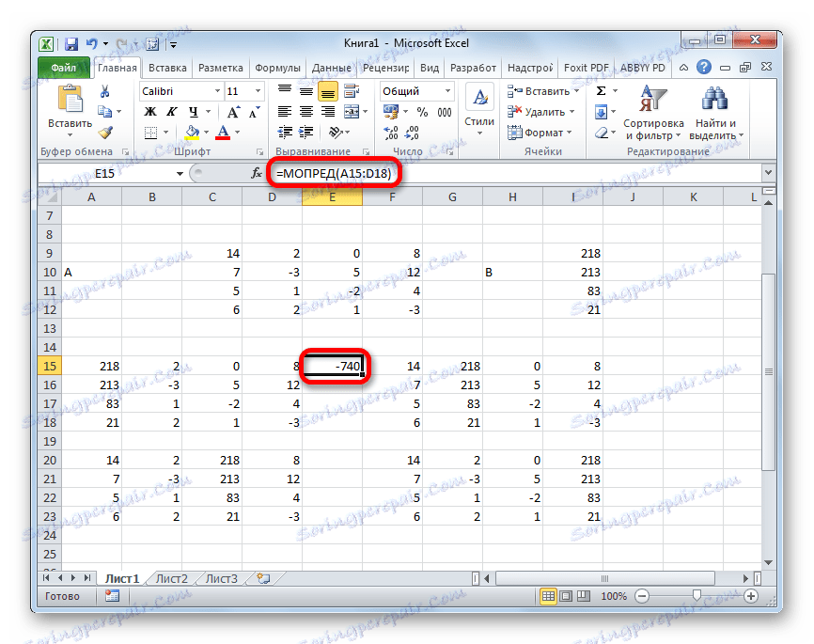Click the Wrap Text icon
Viewport: 814px width, 644px height.
click(x=352, y=91)
